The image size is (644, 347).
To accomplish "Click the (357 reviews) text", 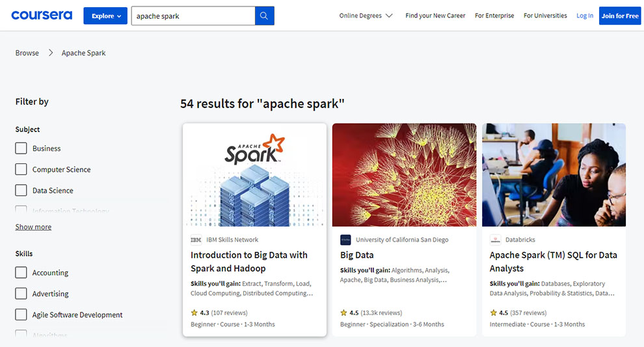I will [528, 313].
